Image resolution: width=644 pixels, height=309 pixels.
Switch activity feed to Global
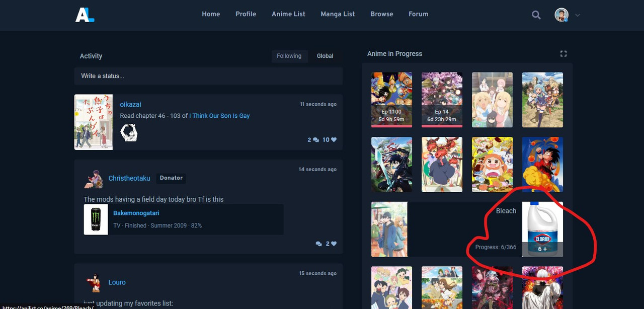pos(325,56)
